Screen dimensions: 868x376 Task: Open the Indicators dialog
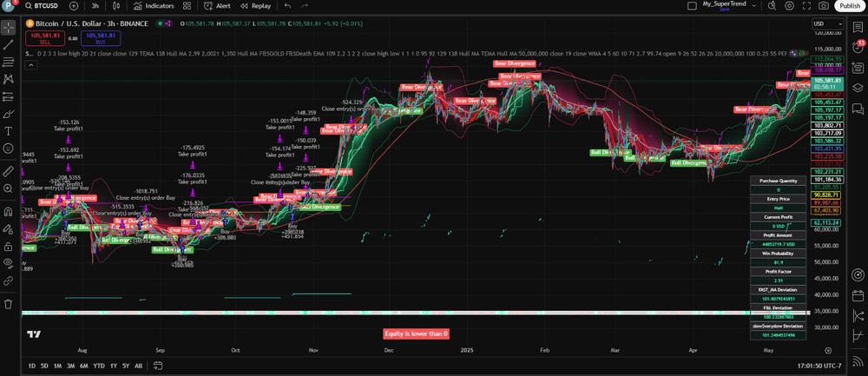click(155, 6)
